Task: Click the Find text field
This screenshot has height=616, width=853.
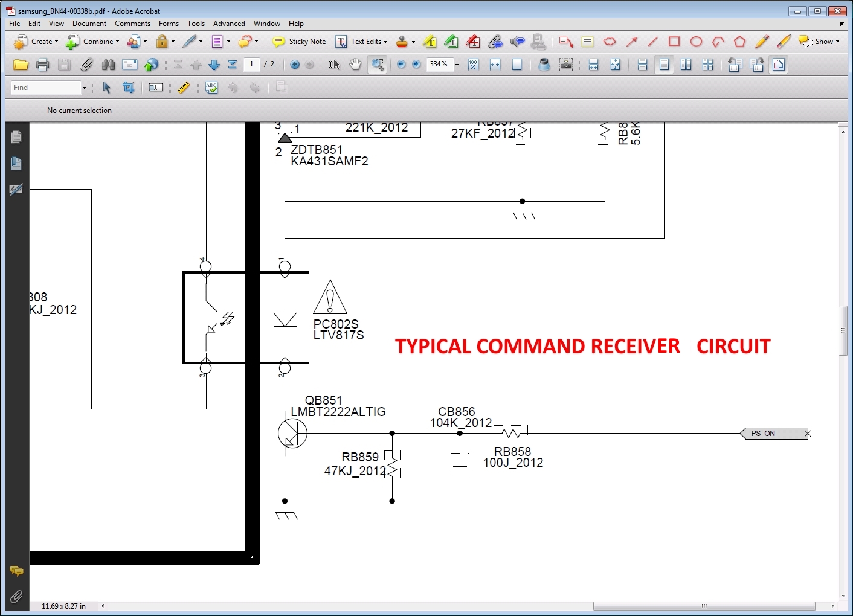Action: (x=47, y=88)
